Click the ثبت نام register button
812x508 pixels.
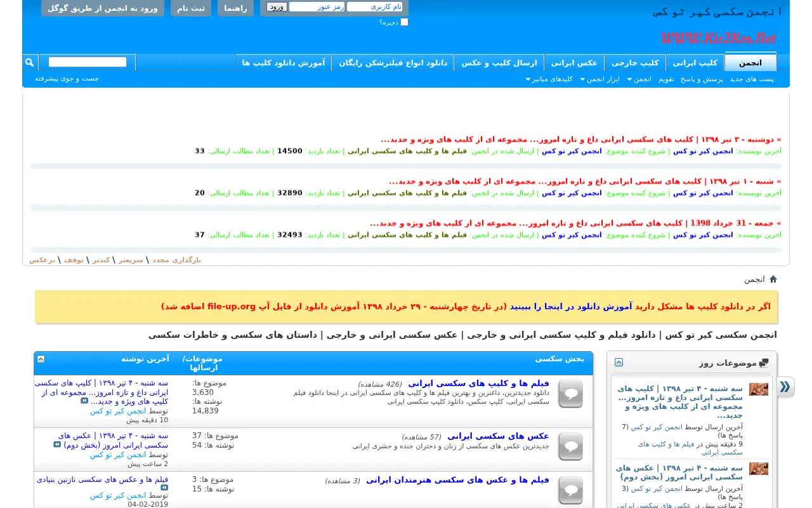point(191,8)
